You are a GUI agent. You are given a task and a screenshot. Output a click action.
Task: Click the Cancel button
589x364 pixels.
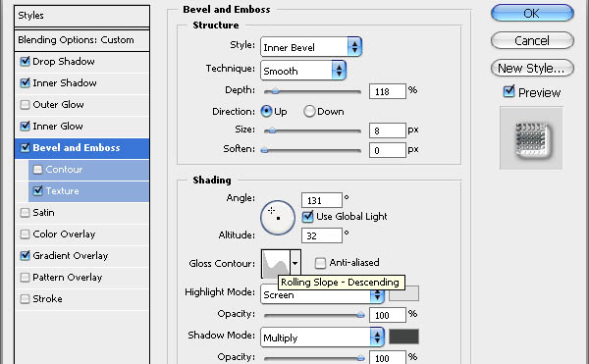[532, 40]
